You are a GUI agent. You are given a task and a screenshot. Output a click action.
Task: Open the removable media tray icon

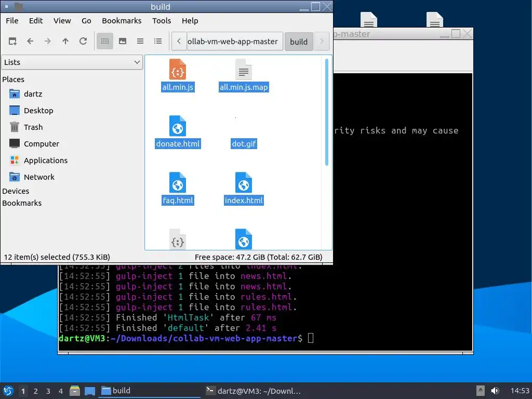(x=481, y=391)
